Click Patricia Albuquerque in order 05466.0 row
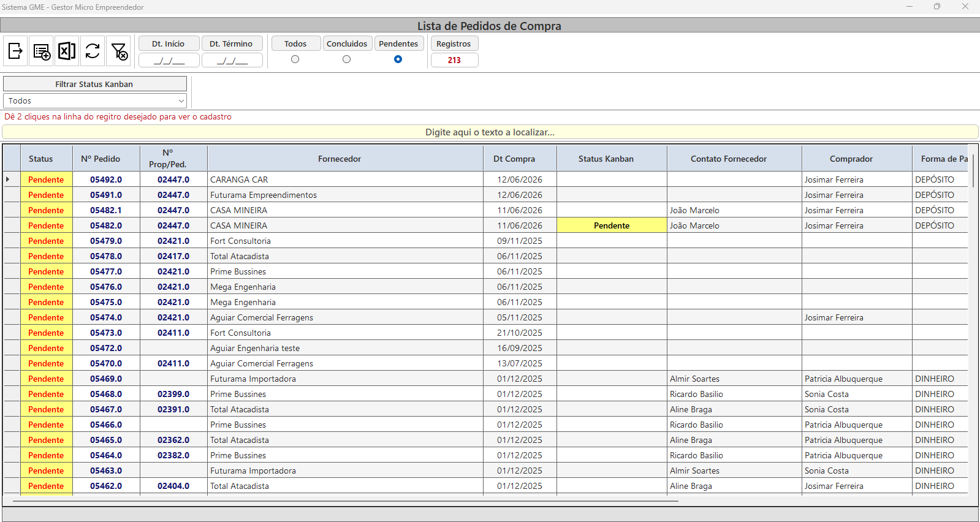The image size is (980, 522). point(844,425)
